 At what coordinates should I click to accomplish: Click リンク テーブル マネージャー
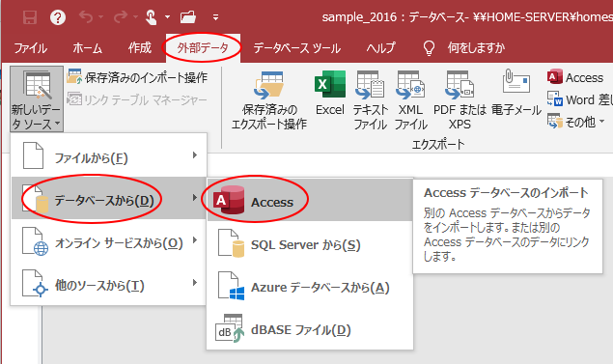[137, 100]
